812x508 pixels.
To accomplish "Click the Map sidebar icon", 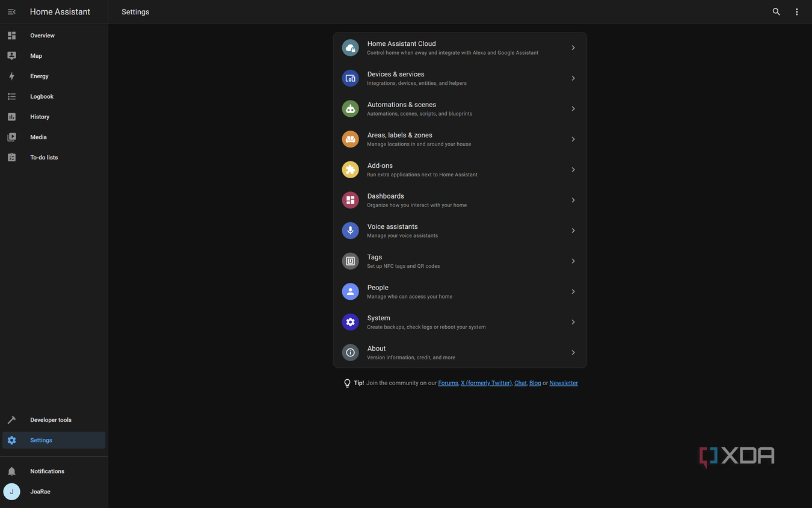I will [11, 56].
